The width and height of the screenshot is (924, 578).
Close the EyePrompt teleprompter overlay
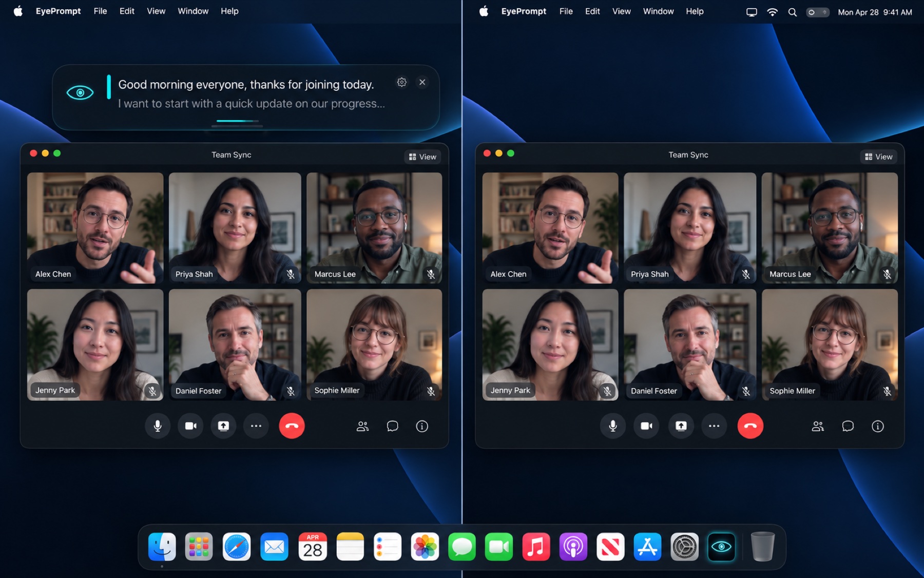[x=422, y=82]
